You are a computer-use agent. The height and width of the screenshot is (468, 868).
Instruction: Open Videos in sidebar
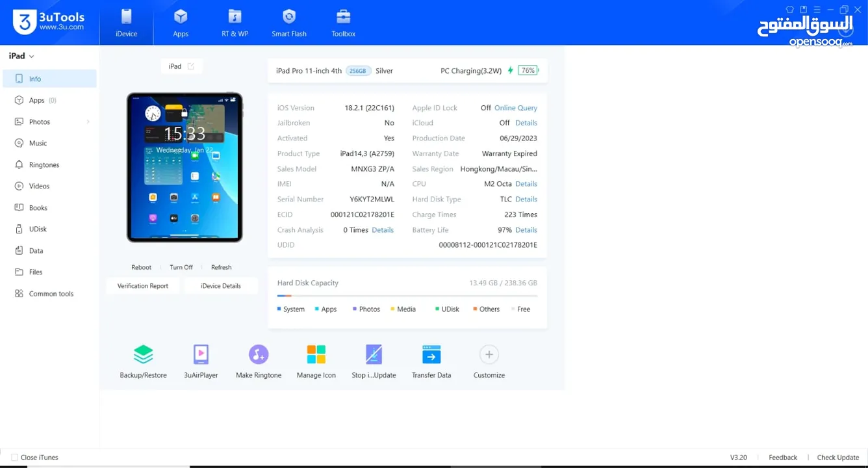50,186
